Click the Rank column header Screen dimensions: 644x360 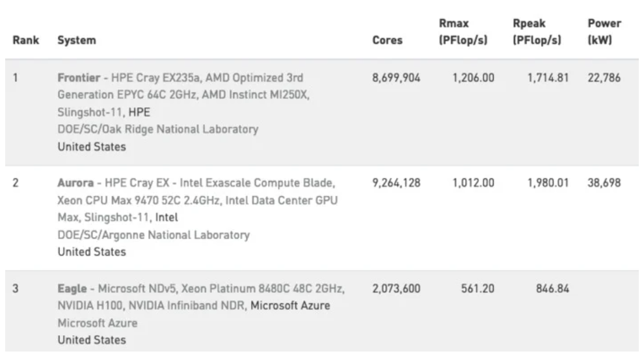coord(26,40)
